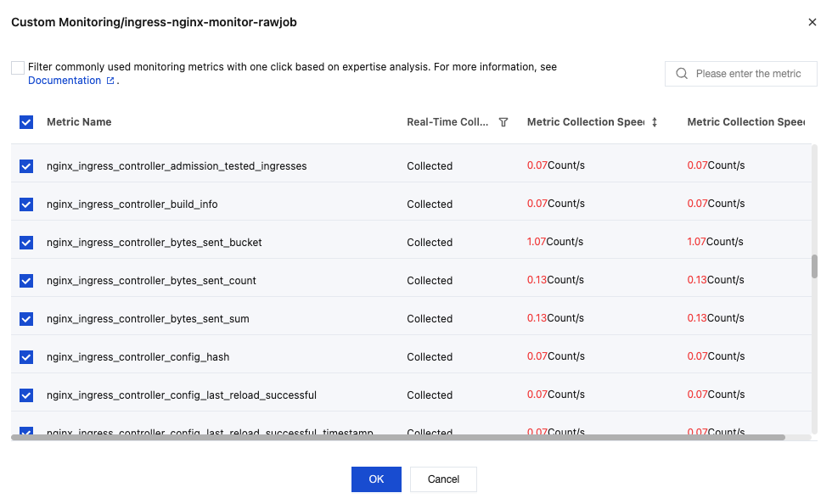This screenshot has height=504, width=832.
Task: Confirm selection with the OK button
Action: 376,479
